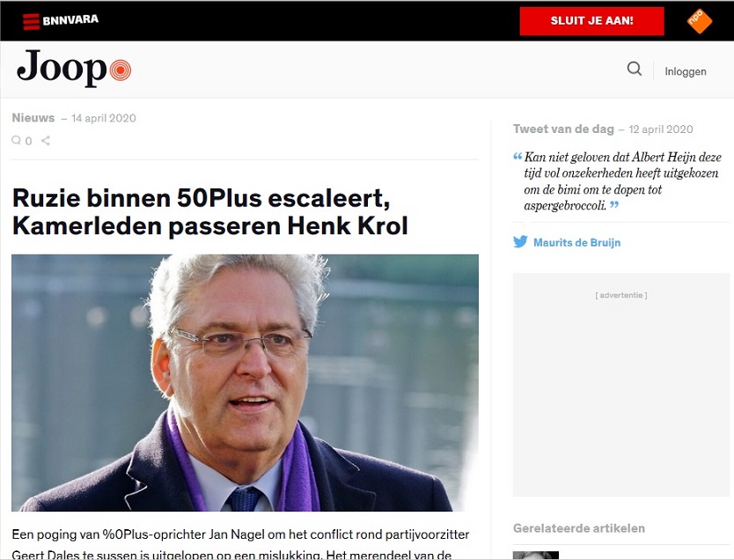Open search with the magnifier icon
Image resolution: width=734 pixels, height=560 pixels.
click(635, 69)
